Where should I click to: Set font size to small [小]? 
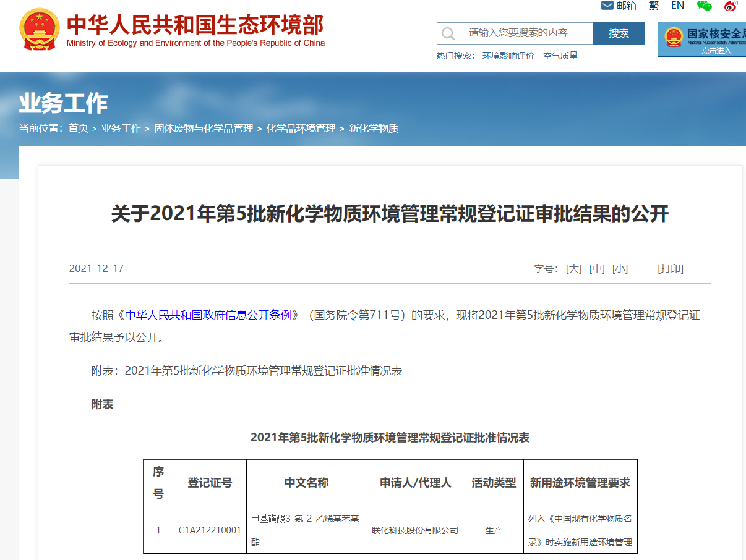[620, 269]
